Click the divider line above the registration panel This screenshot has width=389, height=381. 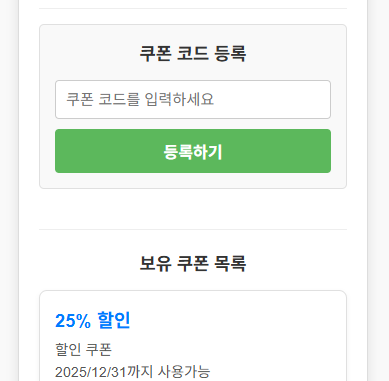click(x=193, y=8)
